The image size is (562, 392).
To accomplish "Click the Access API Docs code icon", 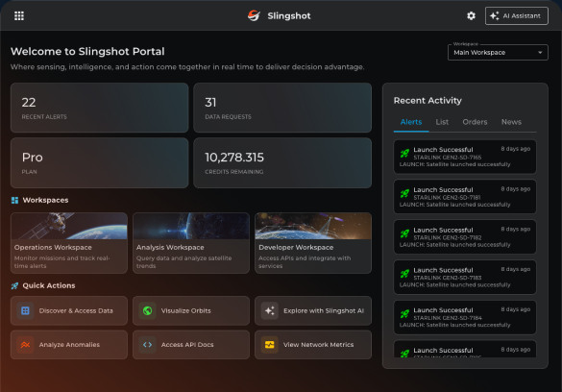I will point(147,345).
